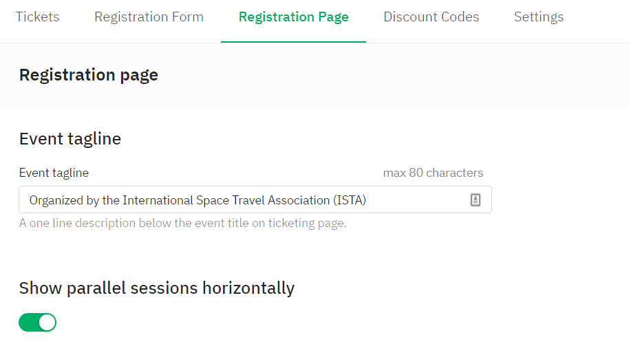The height and width of the screenshot is (364, 629).
Task: Click the contact autofill icon in tagline field
Action: [x=476, y=200]
